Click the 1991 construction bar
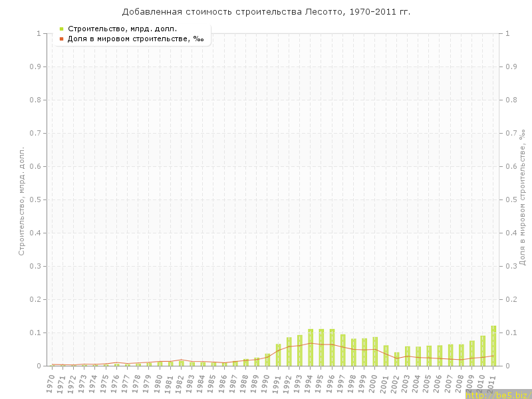The width and height of the screenshot is (532, 399). click(x=278, y=355)
